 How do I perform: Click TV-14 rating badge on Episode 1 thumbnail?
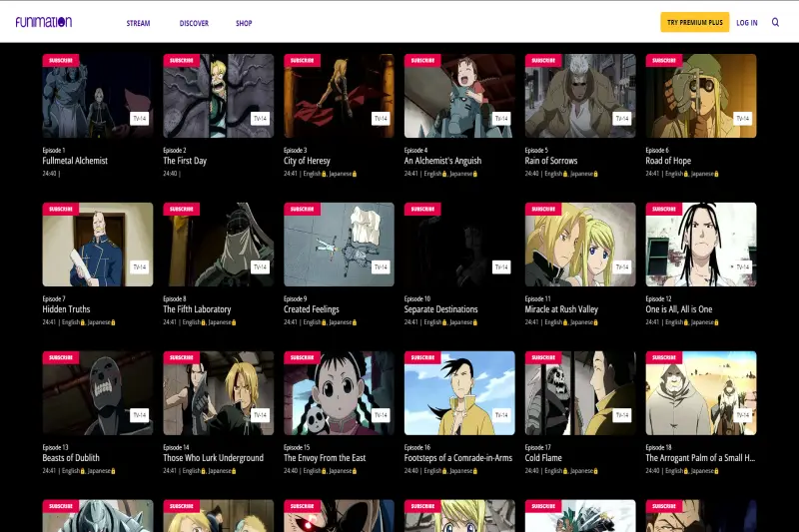pos(140,118)
